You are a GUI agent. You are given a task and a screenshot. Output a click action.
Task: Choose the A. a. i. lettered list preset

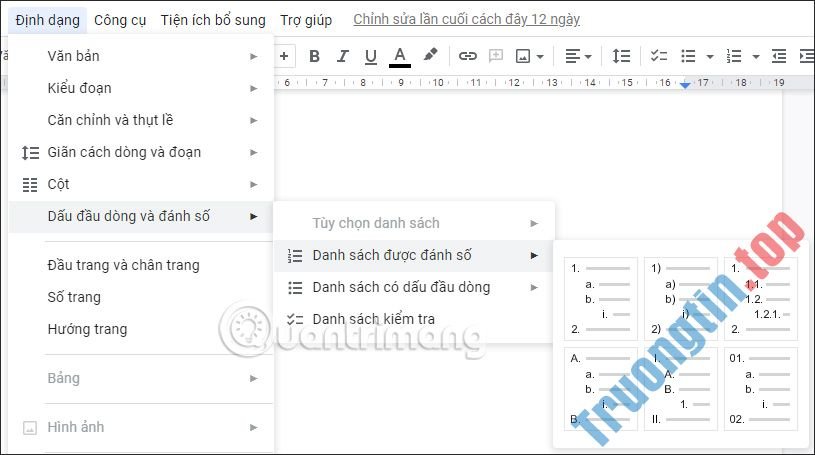601,389
